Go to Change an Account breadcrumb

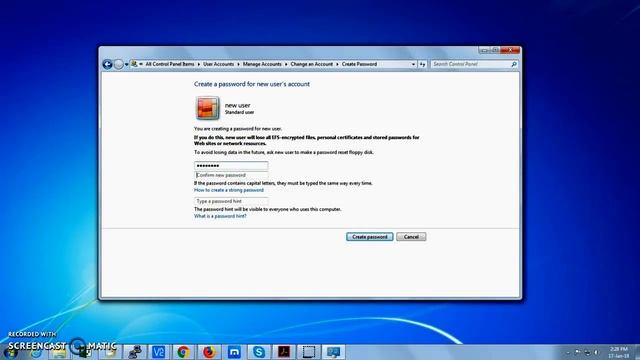pyautogui.click(x=311, y=64)
